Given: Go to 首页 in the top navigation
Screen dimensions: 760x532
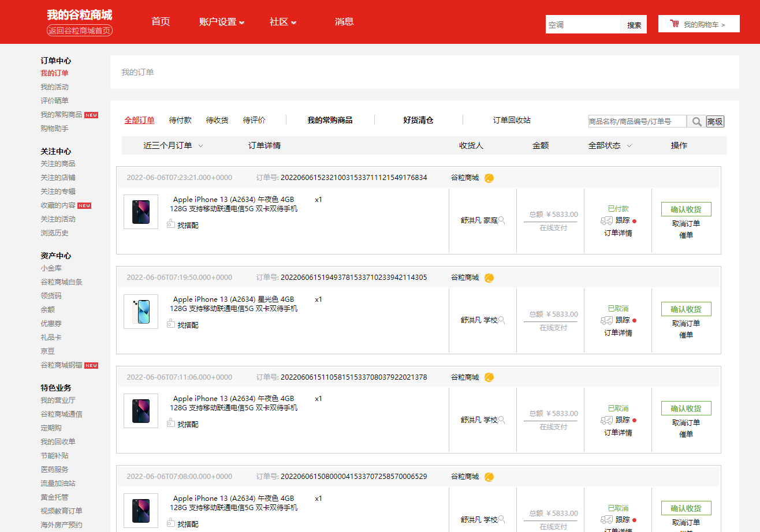Looking at the screenshot, I should pos(161,22).
